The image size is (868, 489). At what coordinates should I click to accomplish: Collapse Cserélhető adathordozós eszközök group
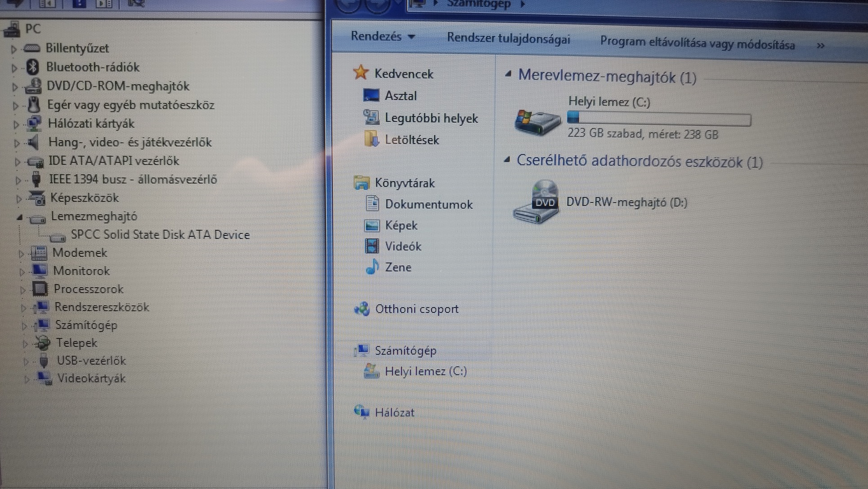click(x=507, y=159)
